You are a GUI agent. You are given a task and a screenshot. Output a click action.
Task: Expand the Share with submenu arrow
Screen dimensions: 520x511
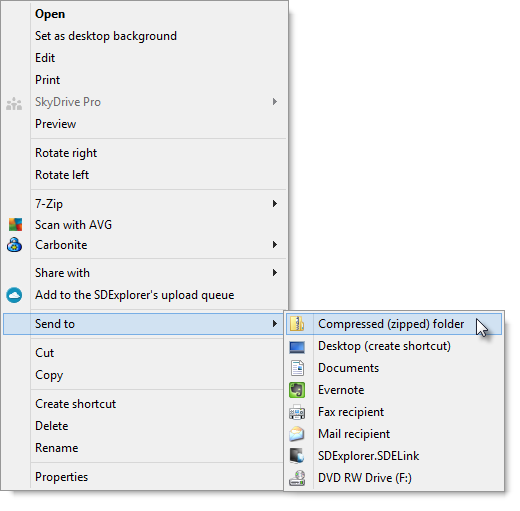(x=275, y=273)
